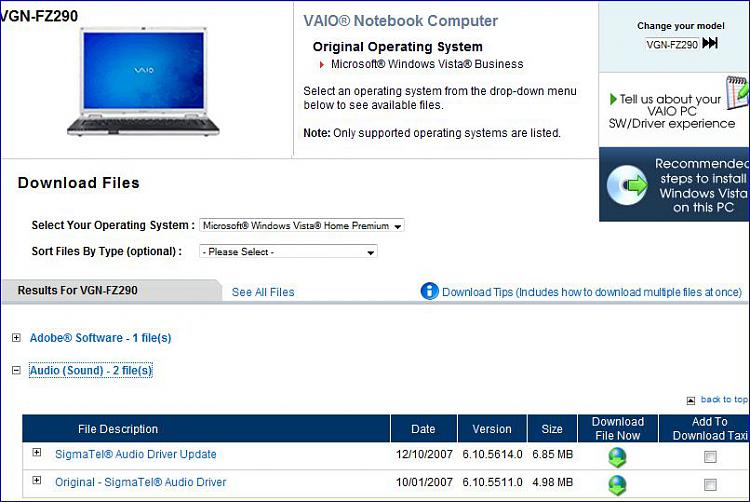Image resolution: width=750 pixels, height=502 pixels.
Task: Switch to the See All Files tab
Action: (263, 292)
